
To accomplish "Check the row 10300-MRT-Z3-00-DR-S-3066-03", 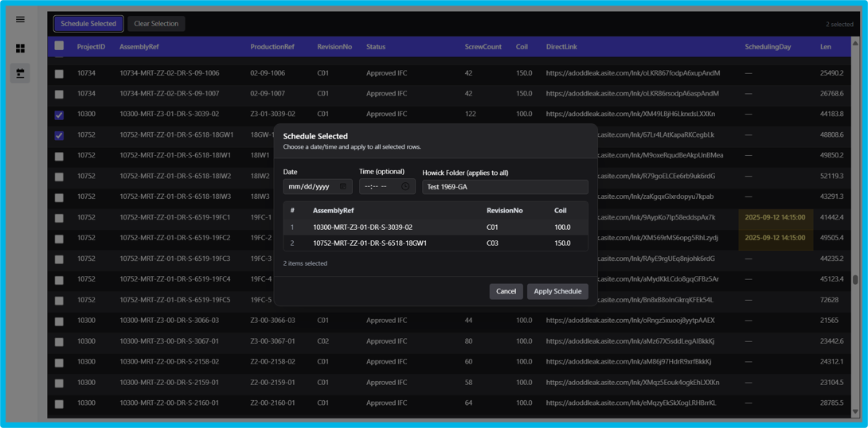I will tap(59, 321).
